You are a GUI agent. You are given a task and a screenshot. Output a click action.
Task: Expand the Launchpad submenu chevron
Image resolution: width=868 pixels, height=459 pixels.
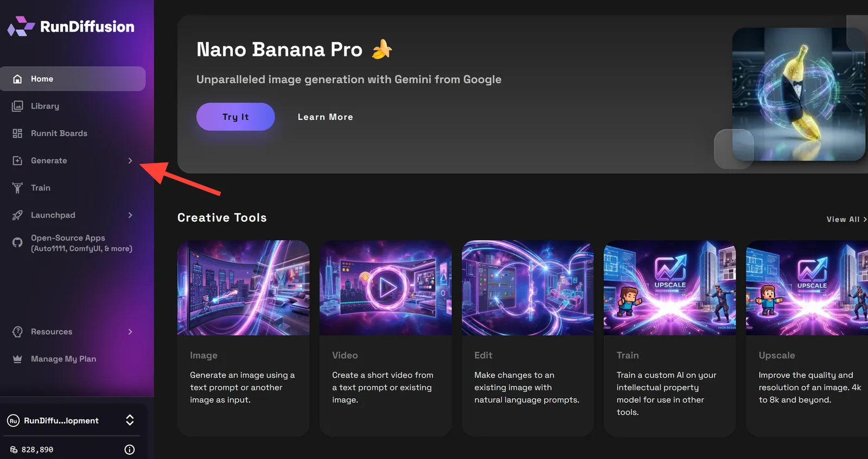point(130,215)
